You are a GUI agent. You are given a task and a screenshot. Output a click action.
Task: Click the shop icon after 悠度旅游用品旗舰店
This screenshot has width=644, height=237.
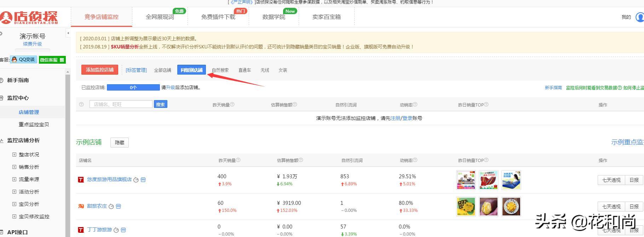click(143, 180)
